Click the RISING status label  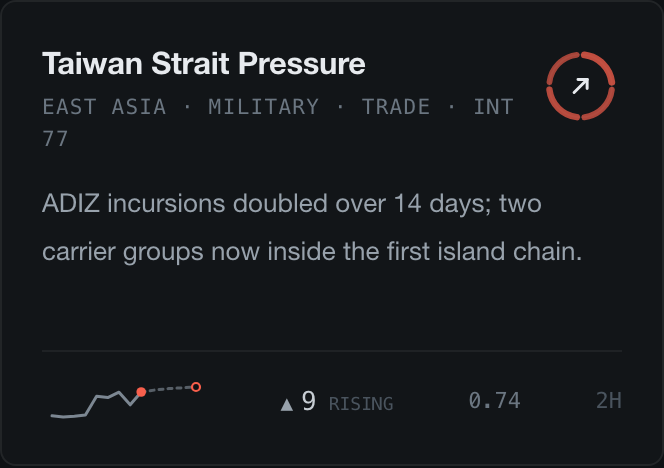point(361,404)
